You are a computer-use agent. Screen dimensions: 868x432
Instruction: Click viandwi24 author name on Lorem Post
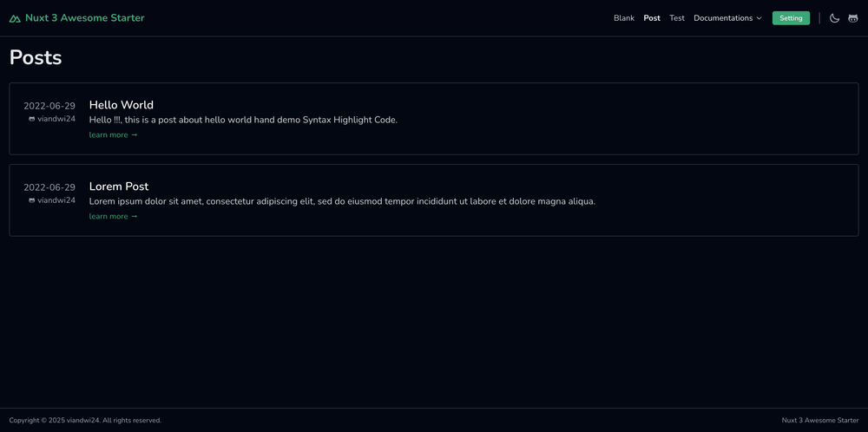[56, 200]
